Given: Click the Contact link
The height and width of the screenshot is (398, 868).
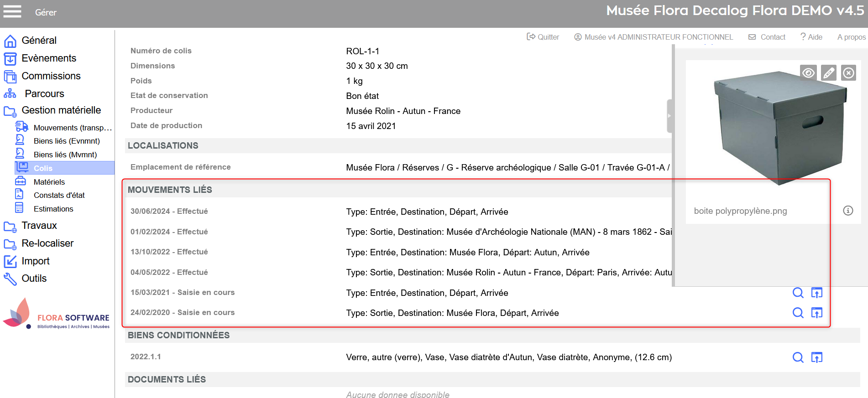Looking at the screenshot, I should coord(767,37).
